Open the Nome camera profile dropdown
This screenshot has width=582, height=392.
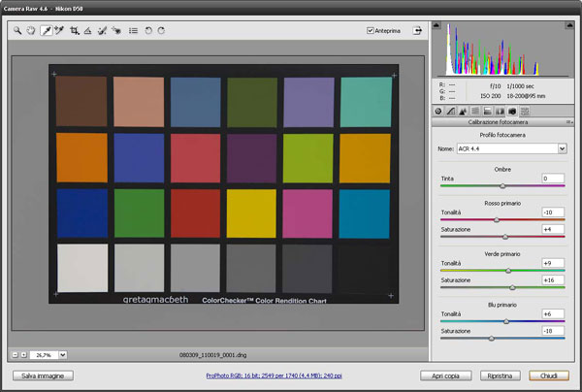[563, 148]
